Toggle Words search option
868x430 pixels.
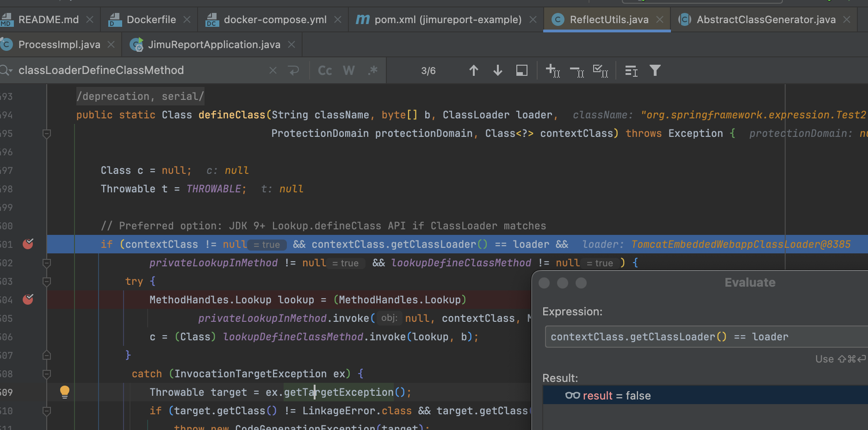click(349, 71)
